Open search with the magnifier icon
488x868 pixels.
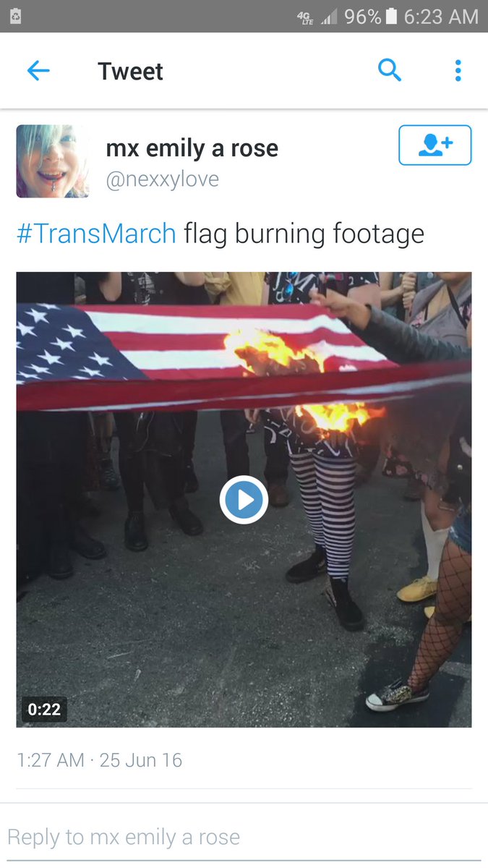point(390,70)
